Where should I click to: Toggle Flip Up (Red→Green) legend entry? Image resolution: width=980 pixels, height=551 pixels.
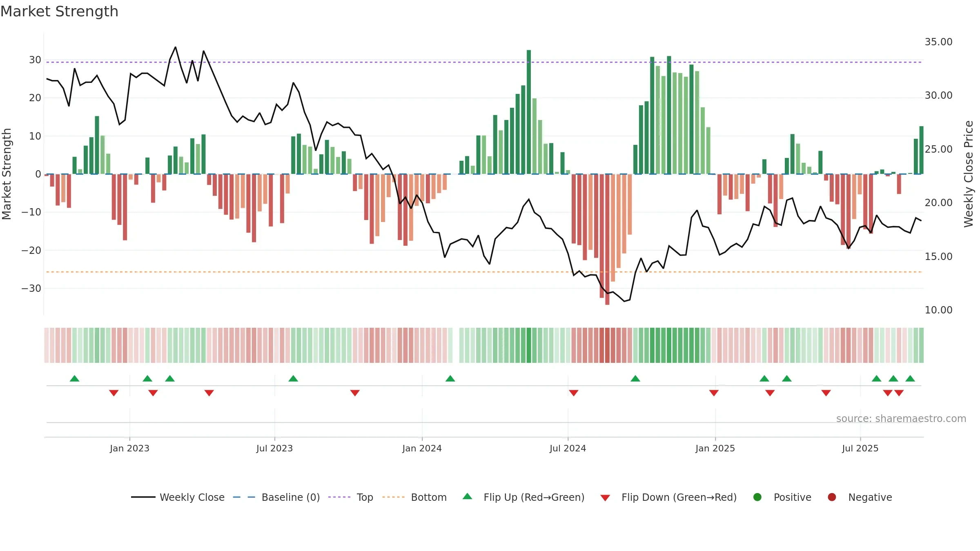click(523, 497)
